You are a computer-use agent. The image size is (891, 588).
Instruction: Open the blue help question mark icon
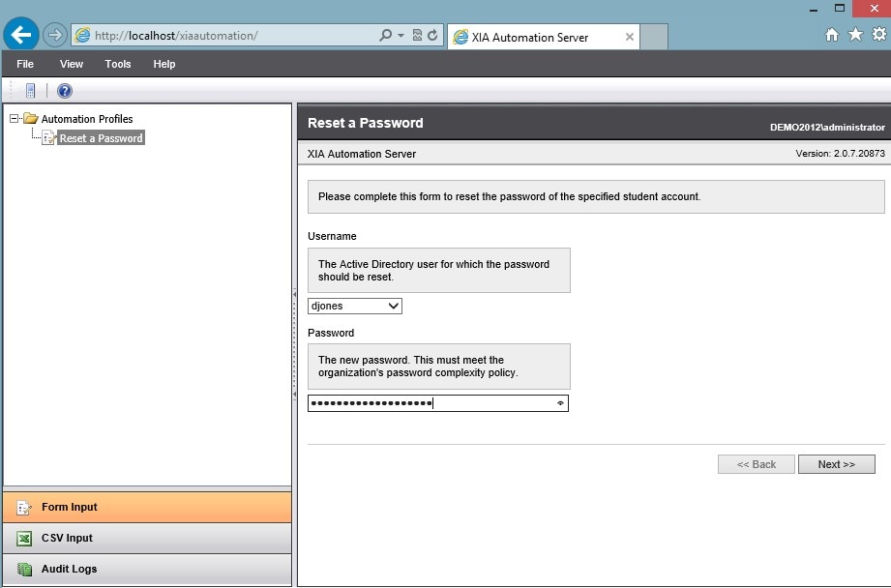[x=65, y=91]
